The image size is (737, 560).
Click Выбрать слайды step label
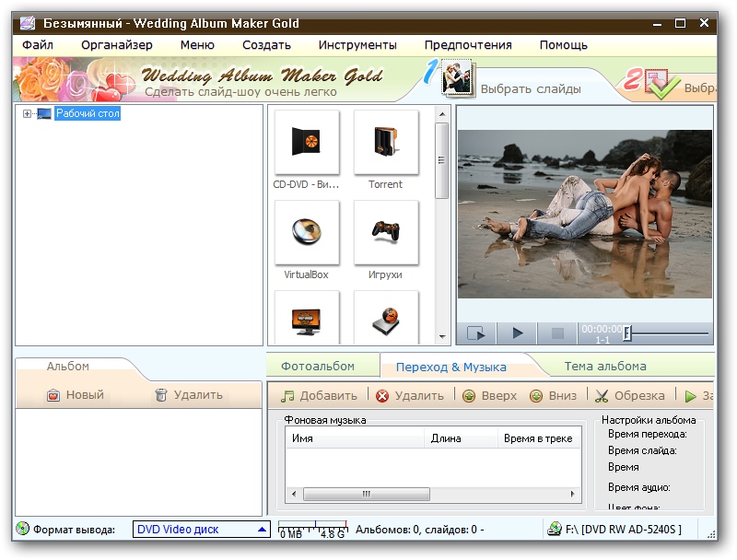[531, 88]
